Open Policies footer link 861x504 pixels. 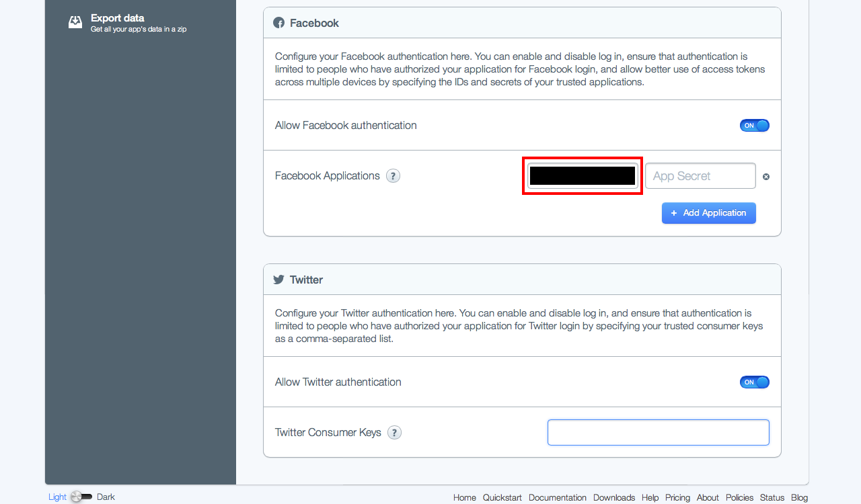(739, 498)
